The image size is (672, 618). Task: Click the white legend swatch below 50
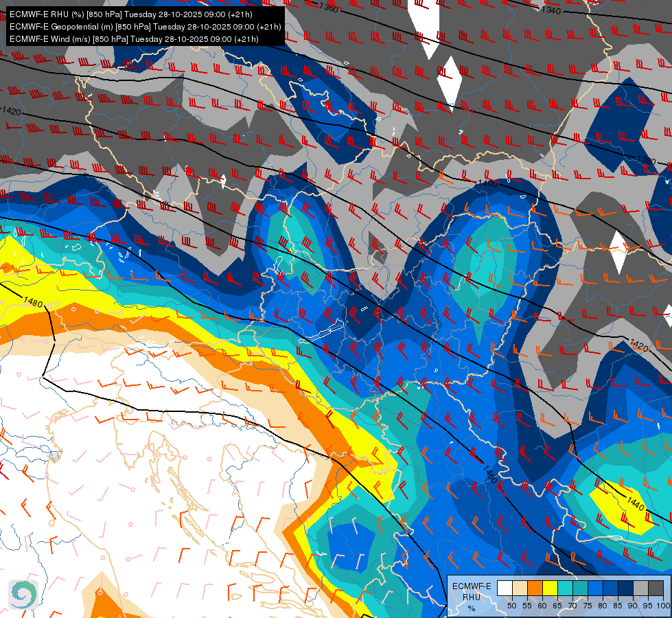(x=505, y=588)
